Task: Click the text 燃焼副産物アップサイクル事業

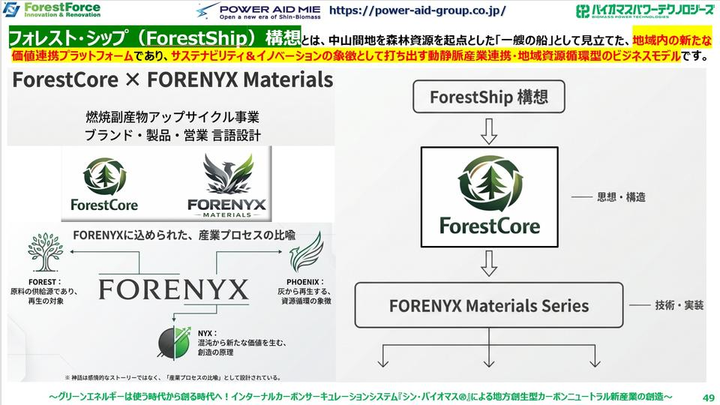Action: tap(172, 117)
